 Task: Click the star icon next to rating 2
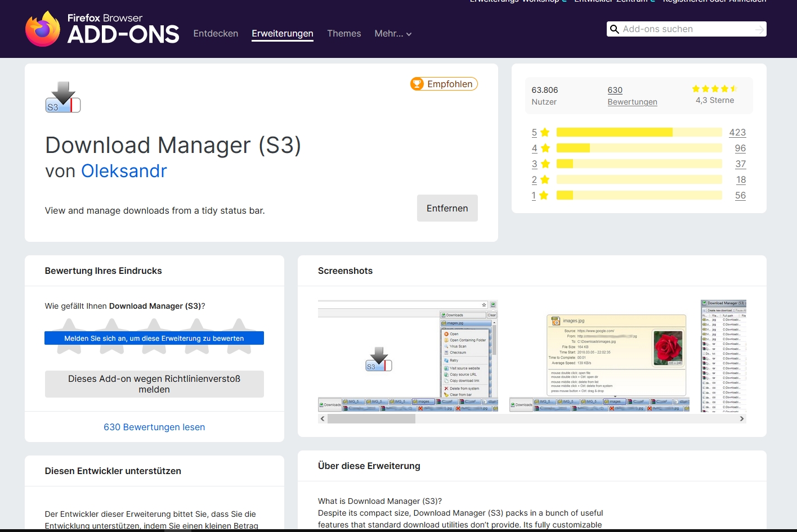tap(544, 179)
